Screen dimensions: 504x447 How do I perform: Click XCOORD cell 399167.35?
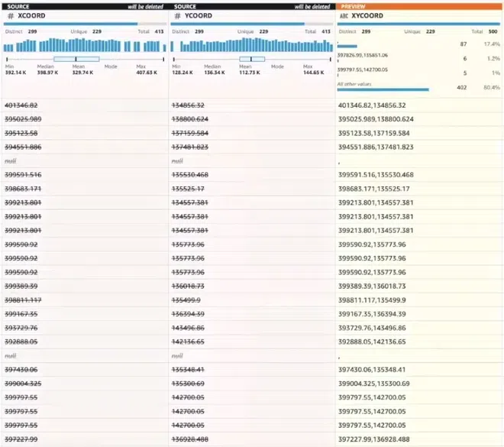(x=21, y=314)
